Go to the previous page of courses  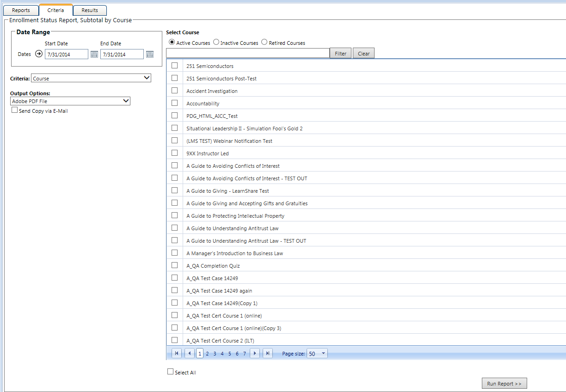click(190, 354)
